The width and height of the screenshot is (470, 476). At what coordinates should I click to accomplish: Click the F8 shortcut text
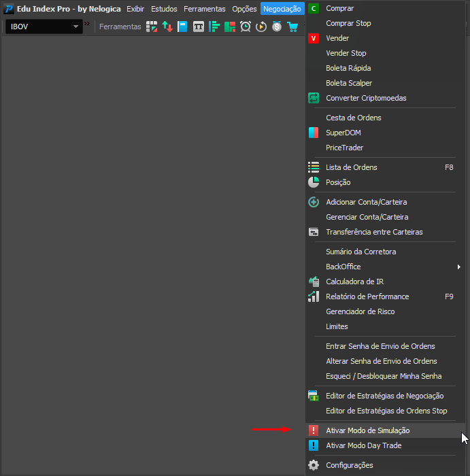pos(449,167)
